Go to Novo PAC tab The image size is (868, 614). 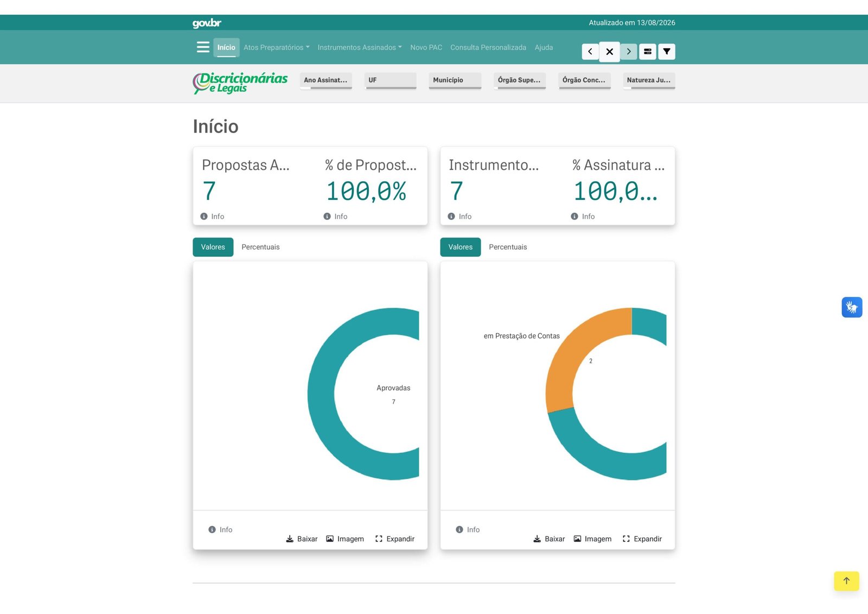point(426,48)
